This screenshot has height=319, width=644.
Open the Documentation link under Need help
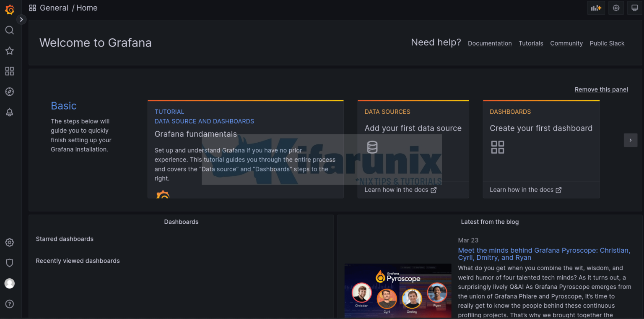[490, 43]
